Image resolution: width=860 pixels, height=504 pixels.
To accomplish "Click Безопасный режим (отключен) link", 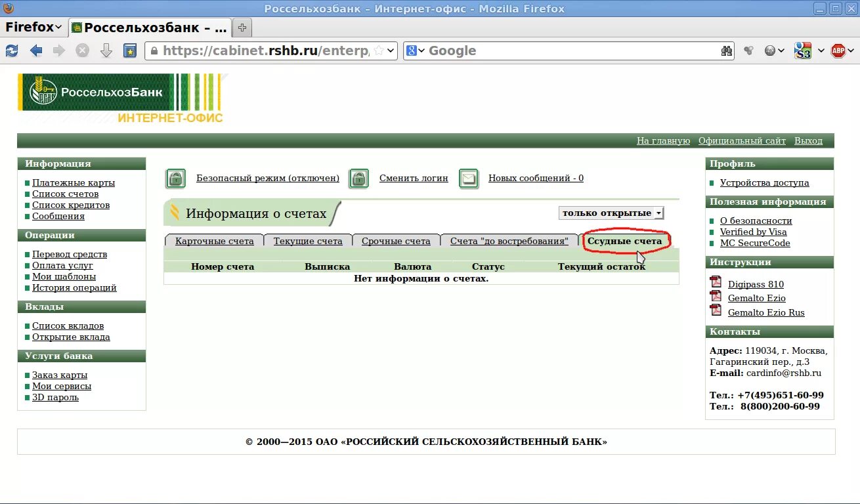I will coord(268,178).
